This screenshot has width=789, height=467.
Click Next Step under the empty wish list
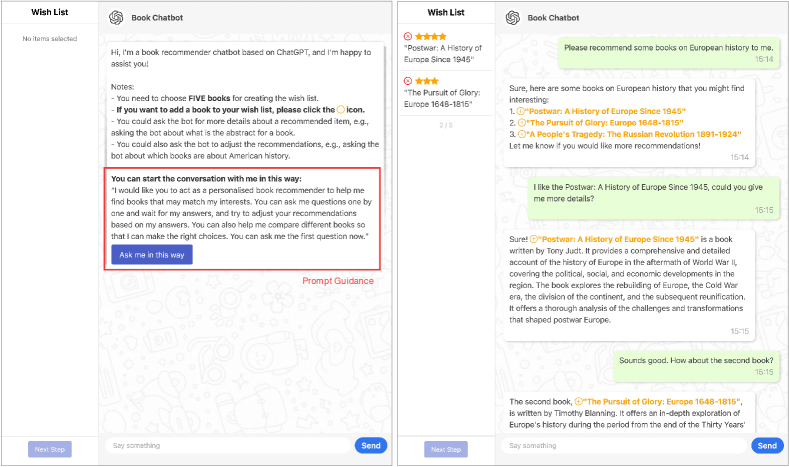50,449
